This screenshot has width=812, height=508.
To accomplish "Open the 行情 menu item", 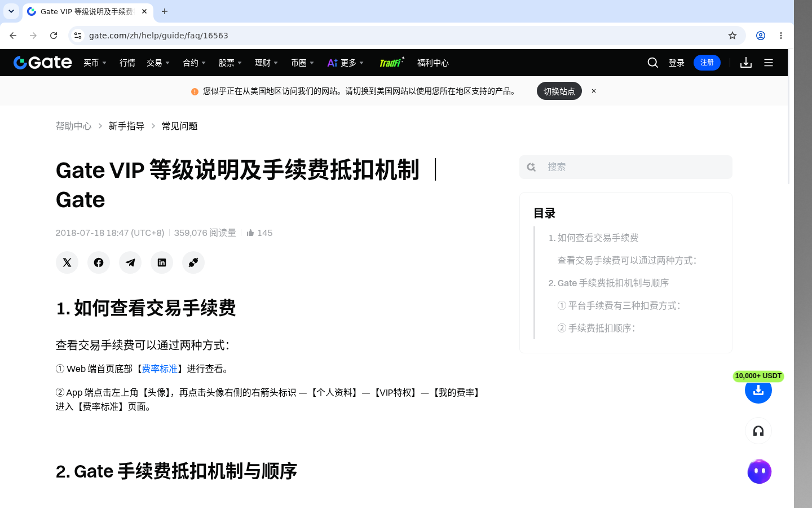I will point(127,63).
